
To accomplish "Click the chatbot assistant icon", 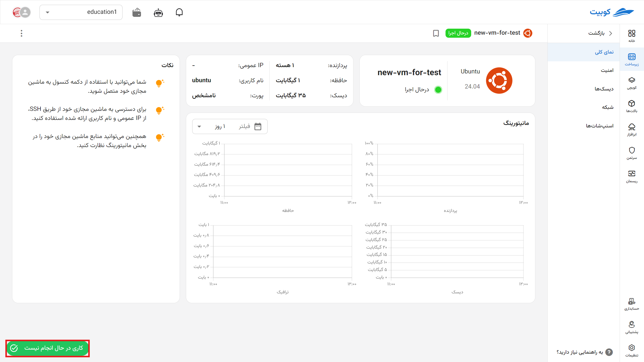I will click(158, 12).
